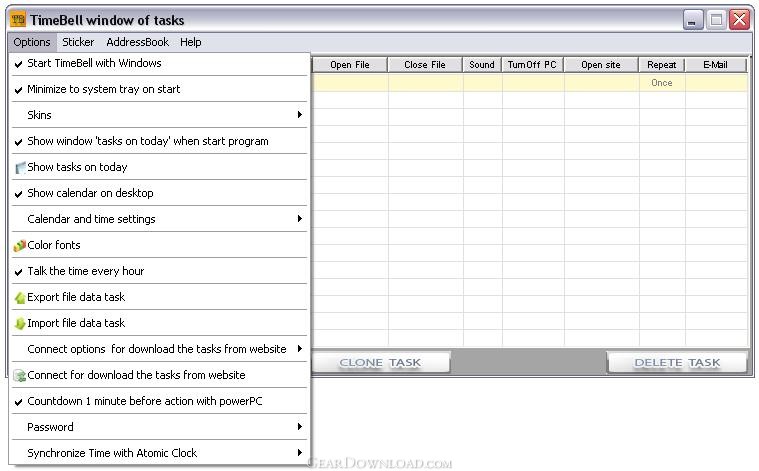Toggle Start TimeBell with Windows
This screenshot has height=471, width=759.
click(x=159, y=63)
